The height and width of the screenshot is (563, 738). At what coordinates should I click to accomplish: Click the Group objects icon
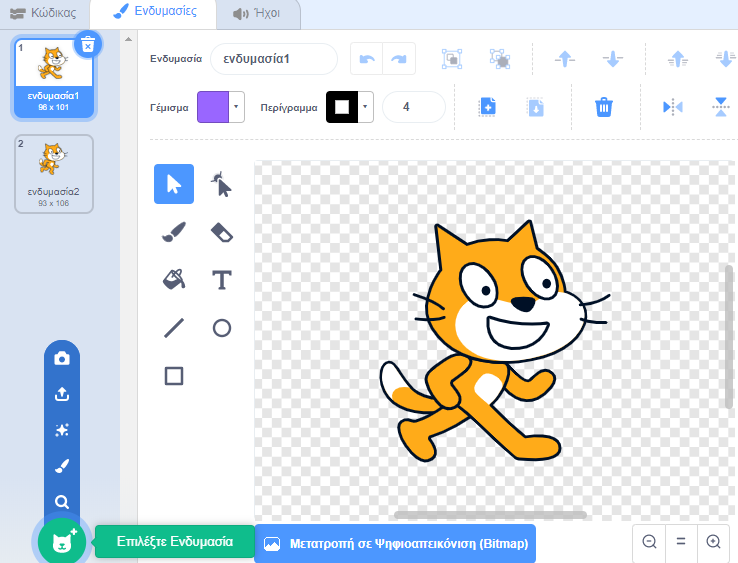452,59
